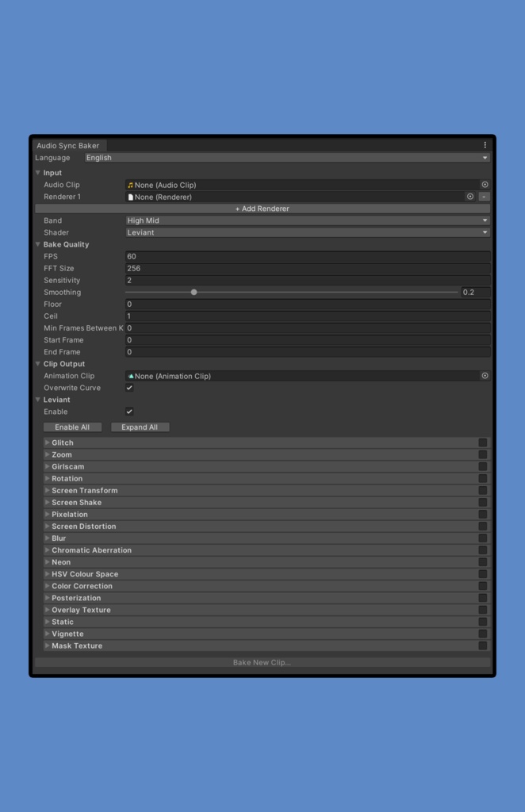The image size is (525, 812).
Task: Expand the Screen Shake foldout
Action: click(47, 502)
